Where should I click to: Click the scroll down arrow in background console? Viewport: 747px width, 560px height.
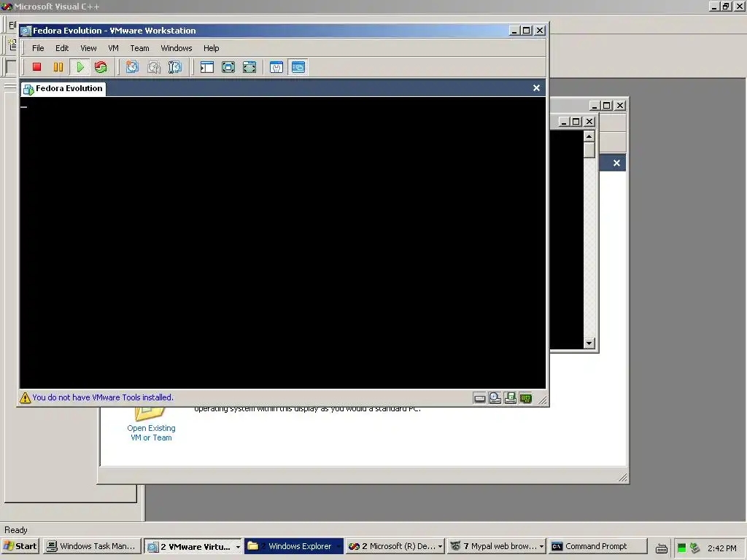pyautogui.click(x=589, y=343)
